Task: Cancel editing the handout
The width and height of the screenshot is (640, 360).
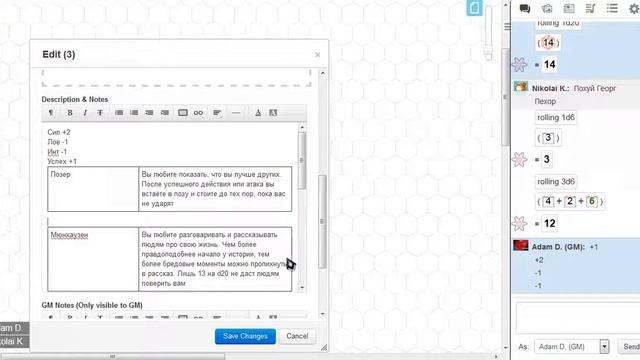Action: 297,336
